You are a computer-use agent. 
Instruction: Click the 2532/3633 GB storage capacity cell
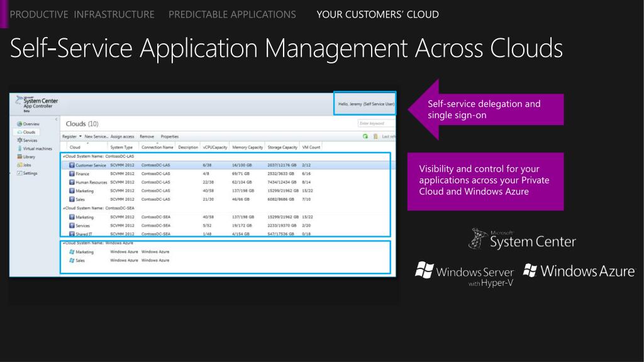(x=281, y=174)
